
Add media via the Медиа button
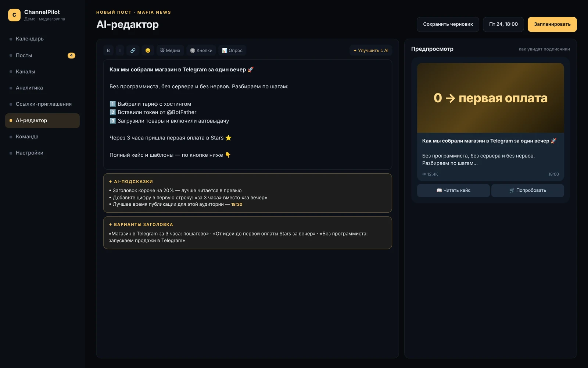(170, 50)
